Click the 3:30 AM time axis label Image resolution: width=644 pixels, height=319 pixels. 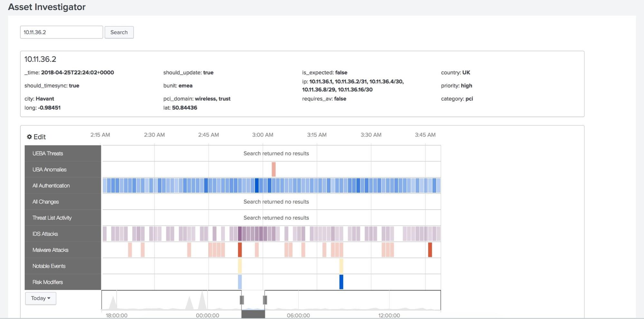pyautogui.click(x=371, y=135)
